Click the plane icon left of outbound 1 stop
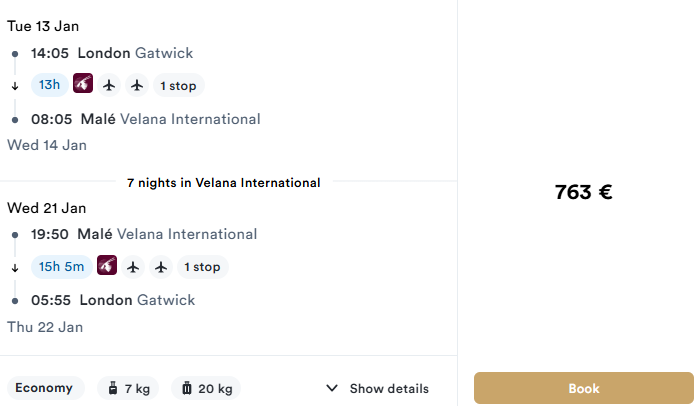The image size is (697, 406). click(137, 85)
